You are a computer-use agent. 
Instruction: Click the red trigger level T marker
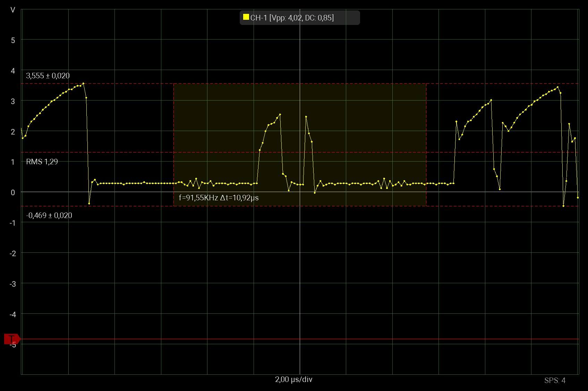12,339
